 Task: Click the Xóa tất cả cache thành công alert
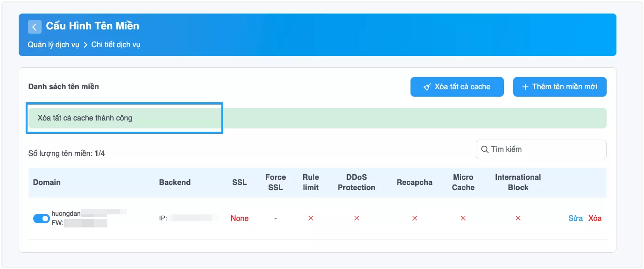pyautogui.click(x=318, y=118)
